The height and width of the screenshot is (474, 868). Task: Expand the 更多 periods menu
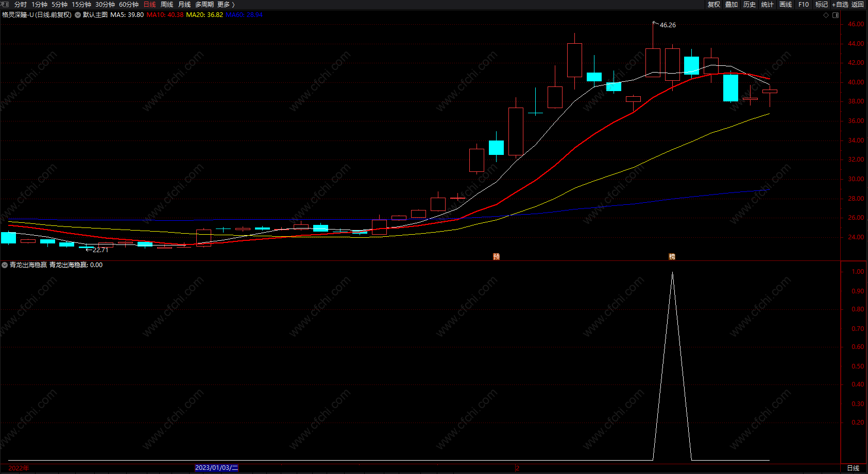pyautogui.click(x=226, y=4)
